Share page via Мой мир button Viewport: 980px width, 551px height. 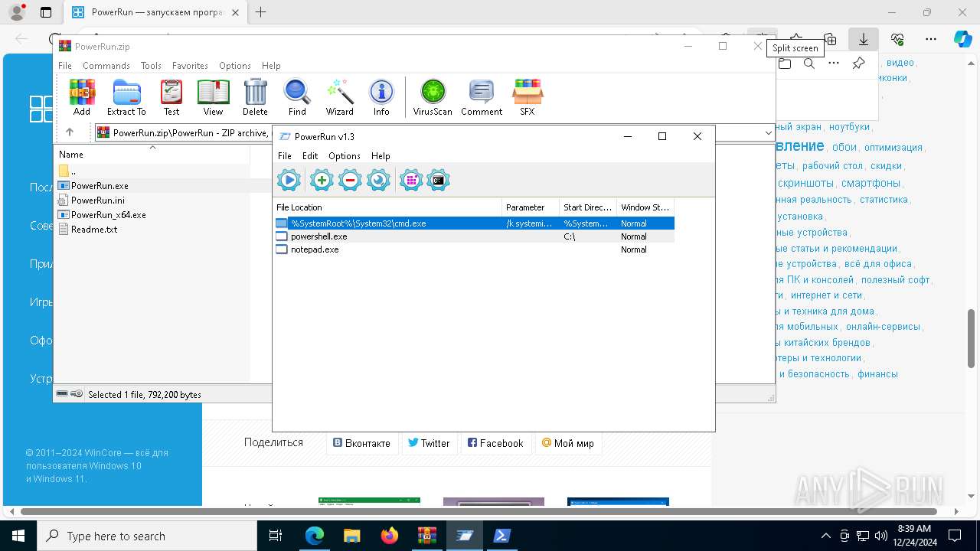[x=568, y=443]
